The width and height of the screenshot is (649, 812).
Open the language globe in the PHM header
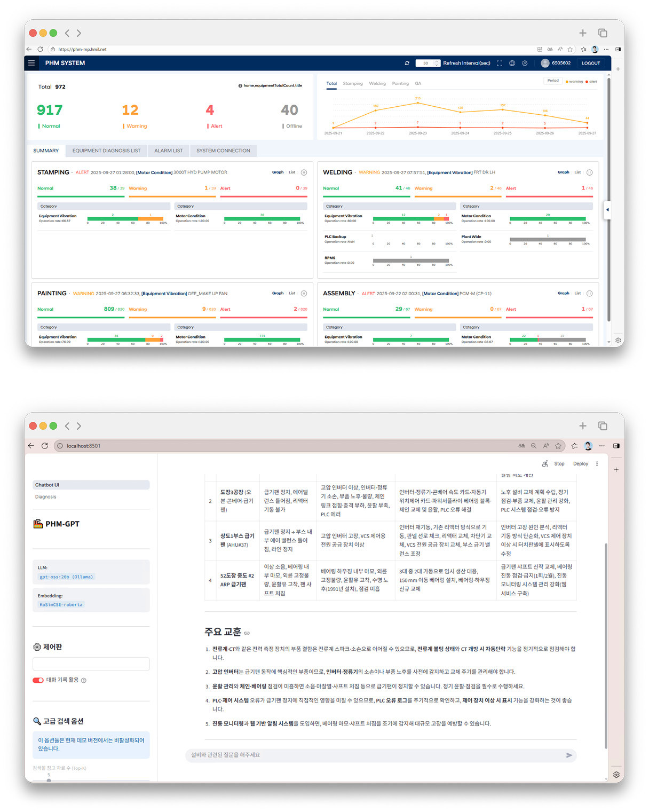pyautogui.click(x=512, y=63)
